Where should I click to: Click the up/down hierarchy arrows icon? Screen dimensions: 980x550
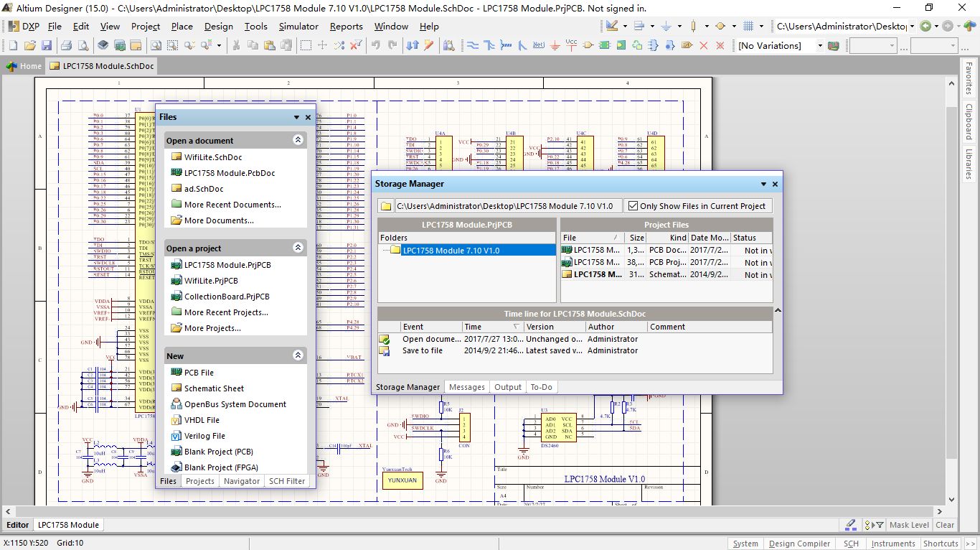click(x=413, y=45)
